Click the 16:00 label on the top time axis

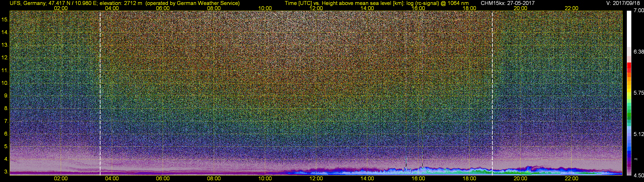pyautogui.click(x=418, y=8)
